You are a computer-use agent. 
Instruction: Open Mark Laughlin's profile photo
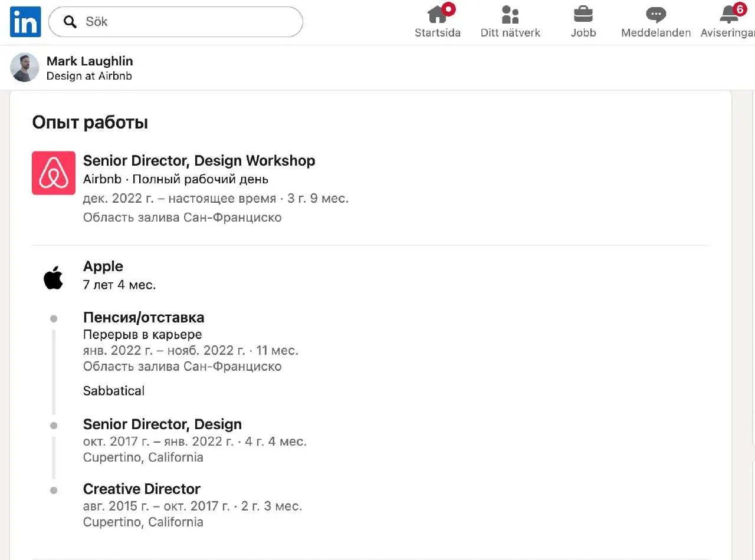[x=25, y=67]
